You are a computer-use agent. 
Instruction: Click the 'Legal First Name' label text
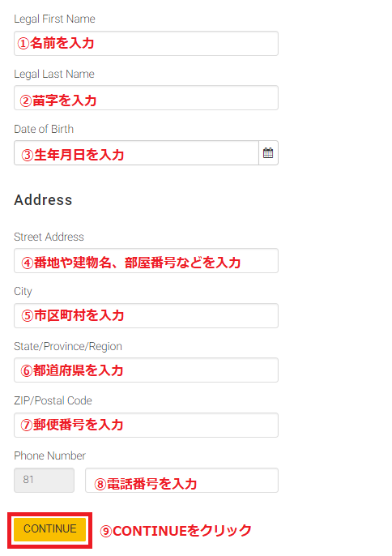[54, 19]
